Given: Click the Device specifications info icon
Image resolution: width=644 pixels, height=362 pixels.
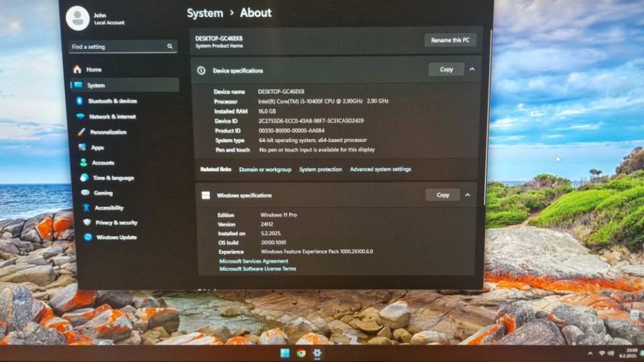Looking at the screenshot, I should 202,71.
